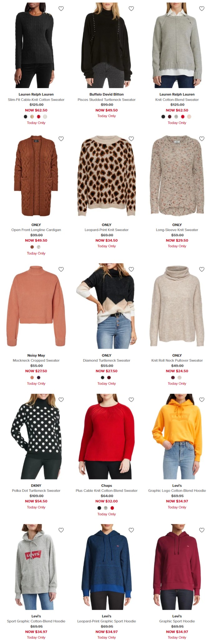Click heart on Mockneck Cropped Sweater
The height and width of the screenshot is (644, 214).
(61, 269)
